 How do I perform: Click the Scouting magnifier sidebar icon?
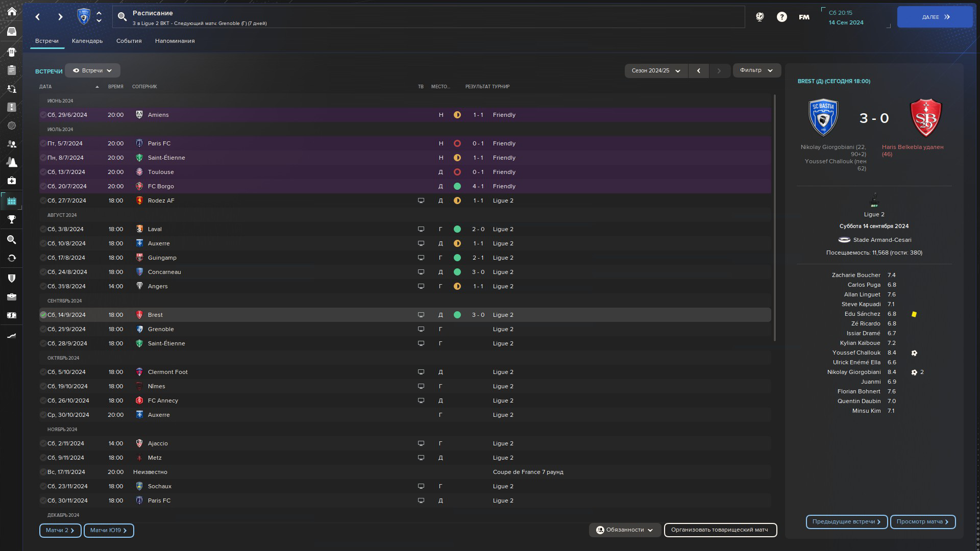click(11, 239)
